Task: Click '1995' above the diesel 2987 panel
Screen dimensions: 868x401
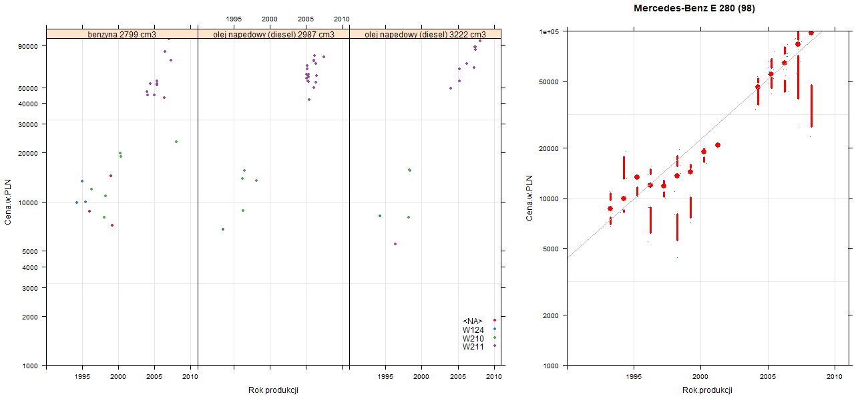Action: (234, 19)
